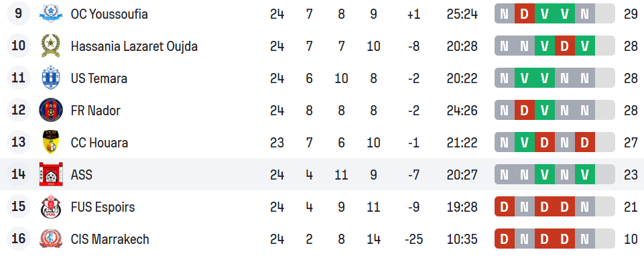Open CIS Marrakech first loss form badge
The width and height of the screenshot is (644, 262).
pyautogui.click(x=505, y=239)
